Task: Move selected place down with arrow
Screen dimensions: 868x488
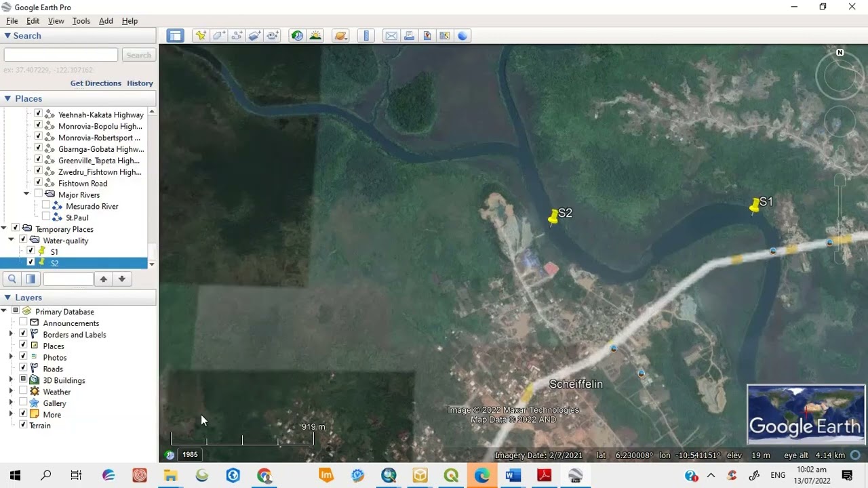Action: 121,279
